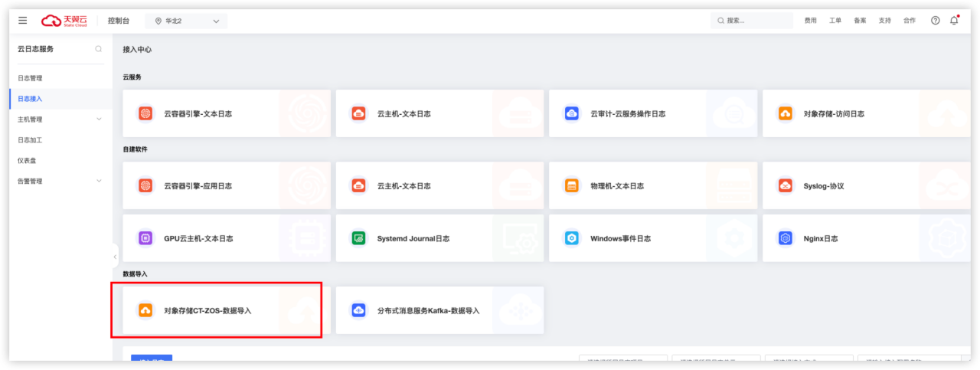
Task: Click the GPU云主机-文本日志 icon
Action: 145,238
